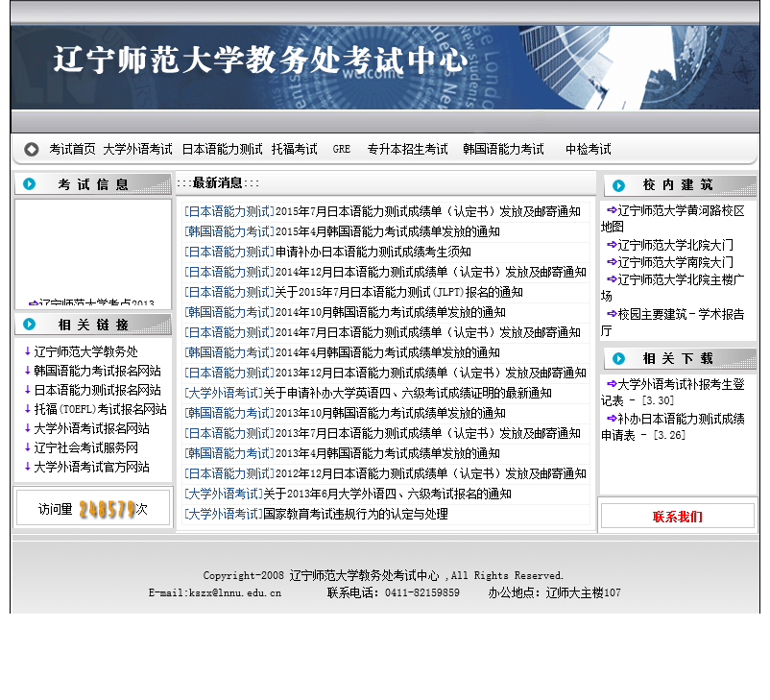The width and height of the screenshot is (770, 700).
Task: Click the 辽宁师范大学教务处考试中心 header banner
Action: click(x=385, y=67)
